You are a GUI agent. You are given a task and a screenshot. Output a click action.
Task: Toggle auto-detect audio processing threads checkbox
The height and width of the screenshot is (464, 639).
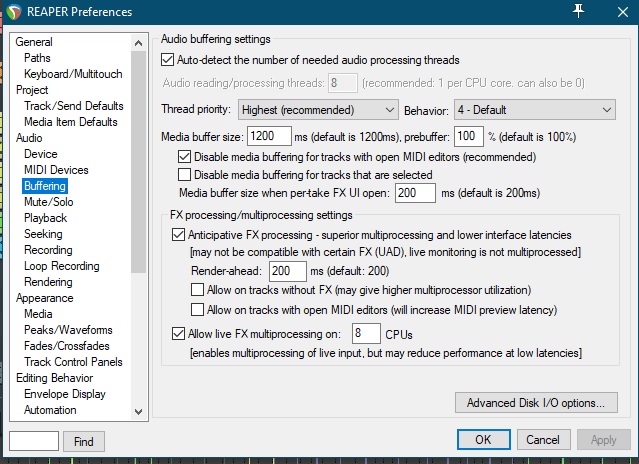click(167, 60)
